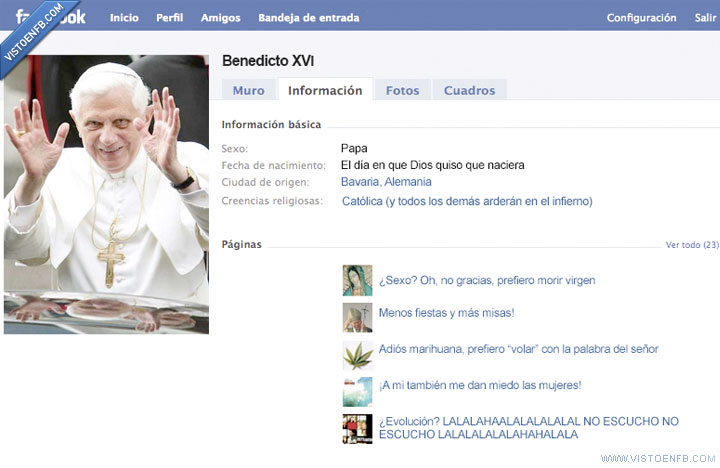
Task: Open Perfil from navigation bar
Action: [169, 17]
